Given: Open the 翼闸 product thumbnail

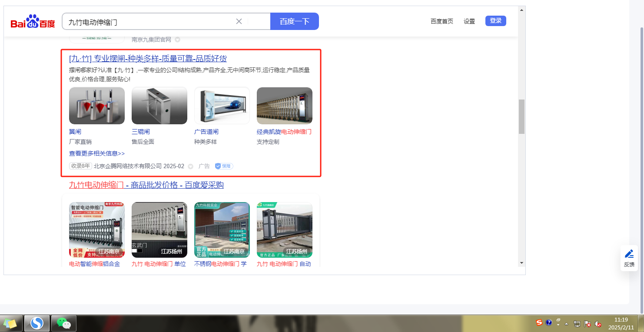Looking at the screenshot, I should click(97, 106).
